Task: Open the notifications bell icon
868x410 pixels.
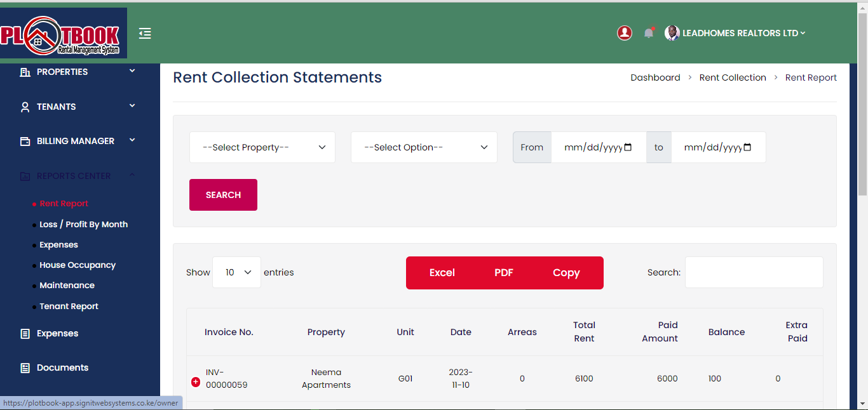Action: pos(648,33)
